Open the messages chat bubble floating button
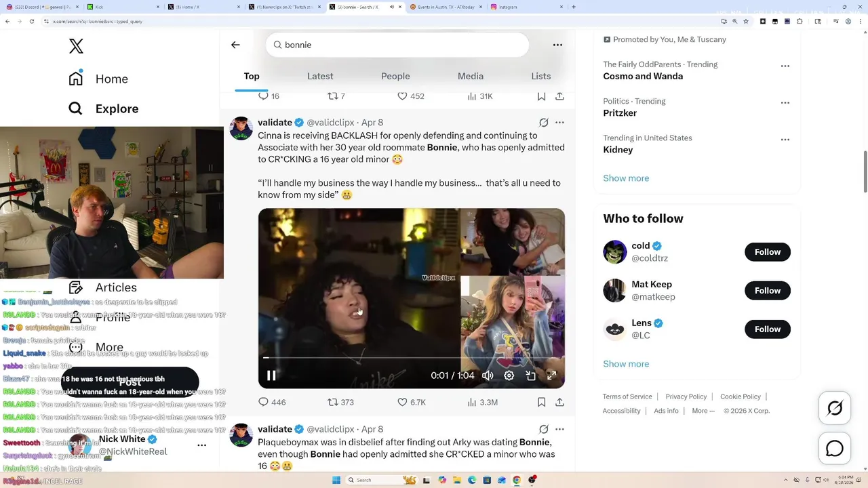The width and height of the screenshot is (868, 488). pos(835,448)
